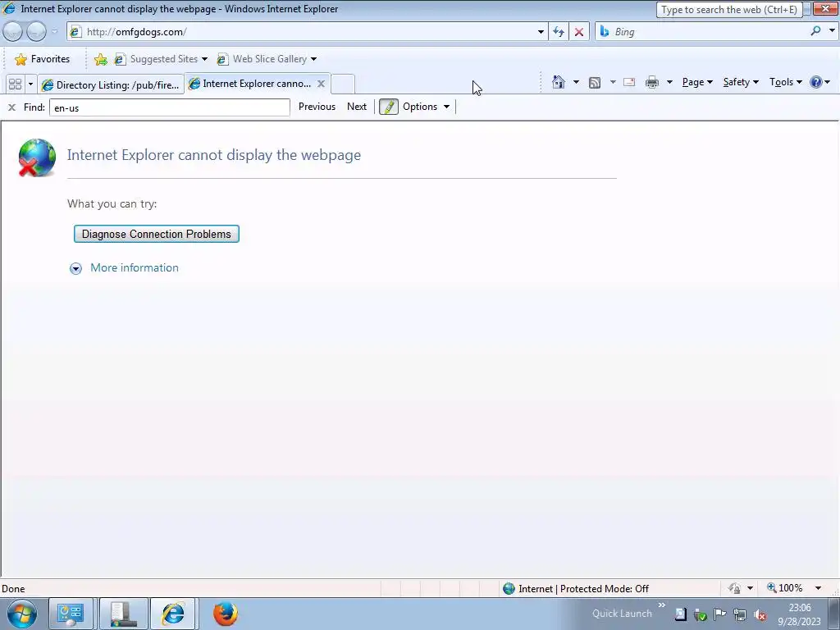This screenshot has height=630, width=840.
Task: Click the Stop loading icon
Action: [x=579, y=32]
